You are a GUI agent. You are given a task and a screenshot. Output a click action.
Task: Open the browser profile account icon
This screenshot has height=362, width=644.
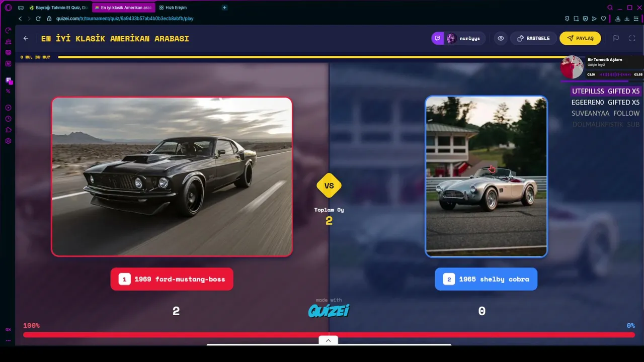click(618, 19)
